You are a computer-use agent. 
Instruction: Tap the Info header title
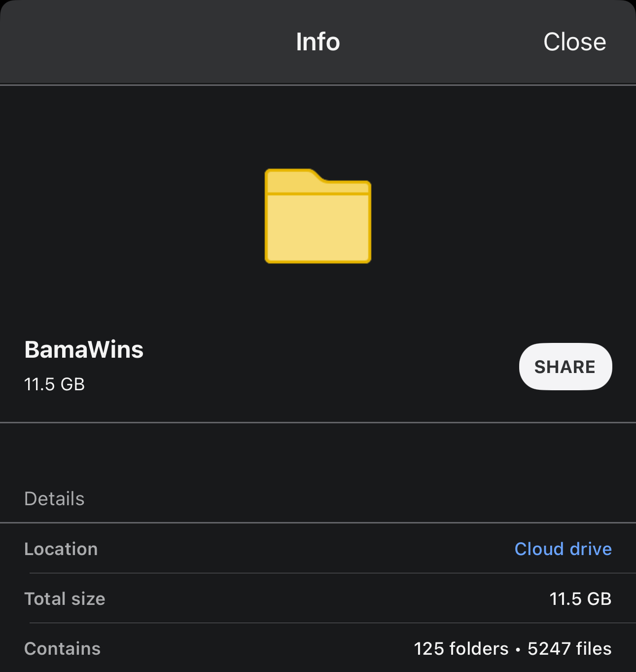pyautogui.click(x=318, y=42)
